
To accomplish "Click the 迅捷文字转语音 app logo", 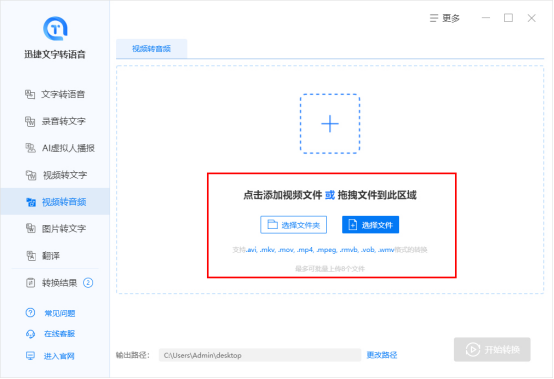I will [x=55, y=28].
